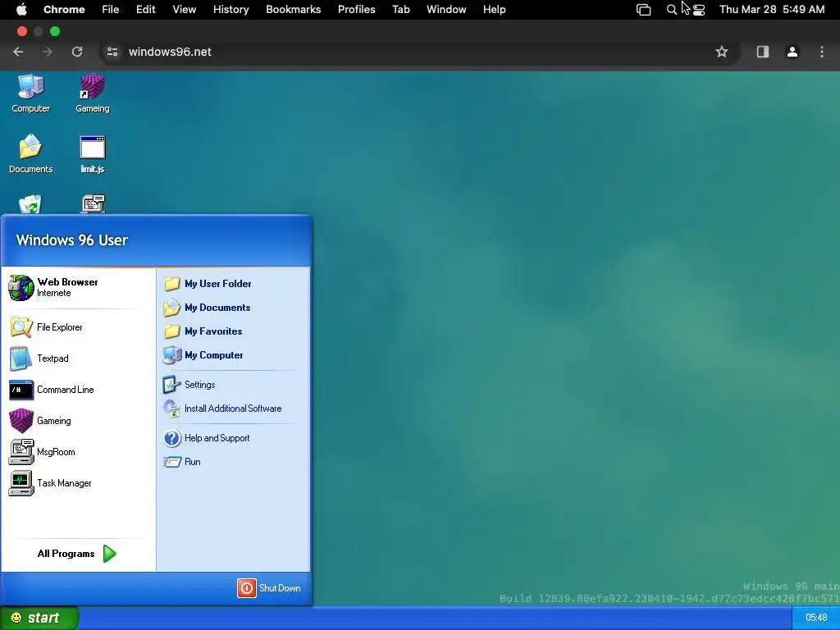The width and height of the screenshot is (840, 630).
Task: Open macOS Control Center
Action: [699, 10]
